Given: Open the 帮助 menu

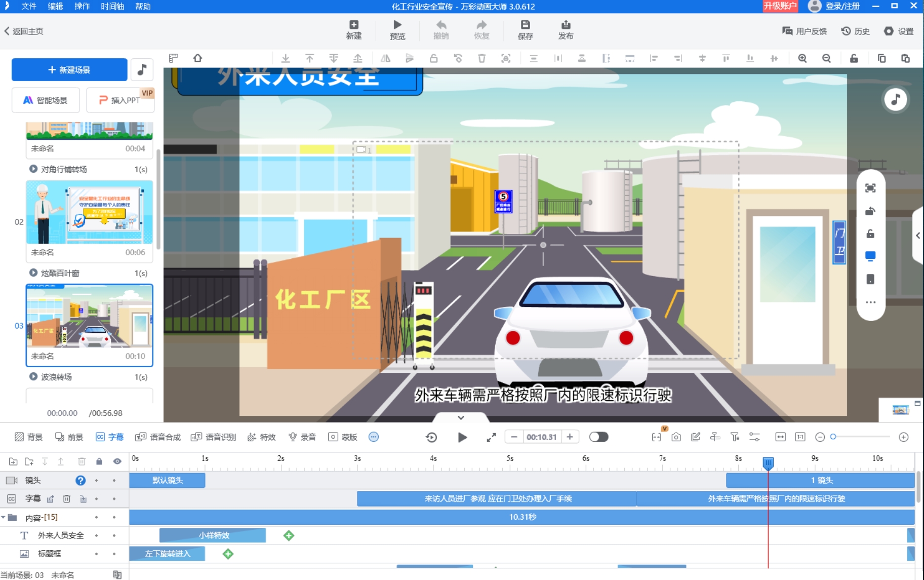Looking at the screenshot, I should click(143, 6).
